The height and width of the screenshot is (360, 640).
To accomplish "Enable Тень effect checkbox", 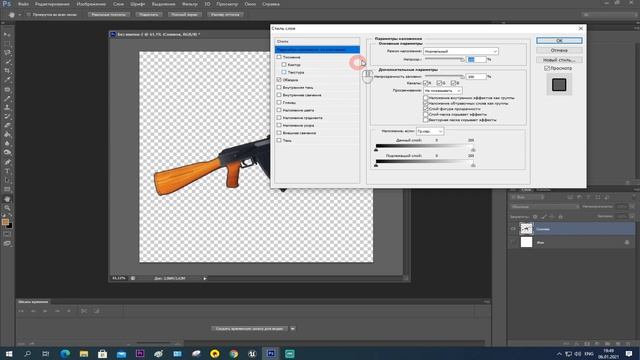I will tap(279, 140).
